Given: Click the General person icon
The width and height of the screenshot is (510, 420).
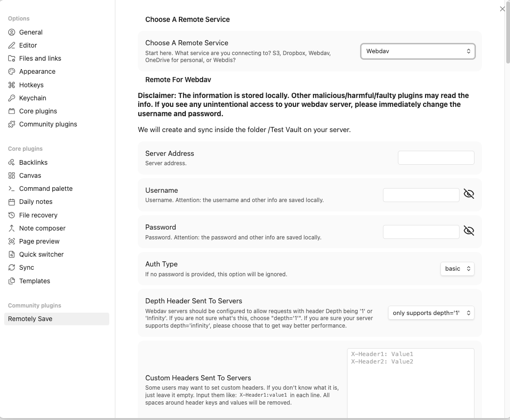Looking at the screenshot, I should point(12,32).
